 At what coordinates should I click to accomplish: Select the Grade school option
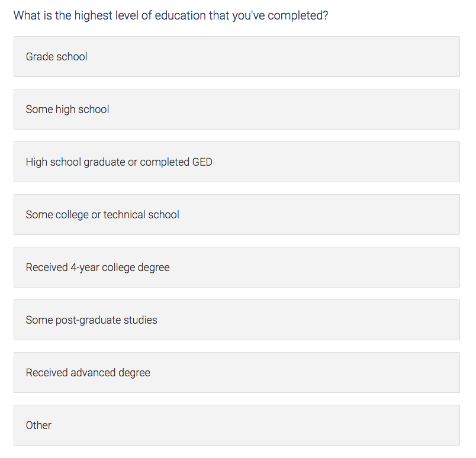pos(237,57)
